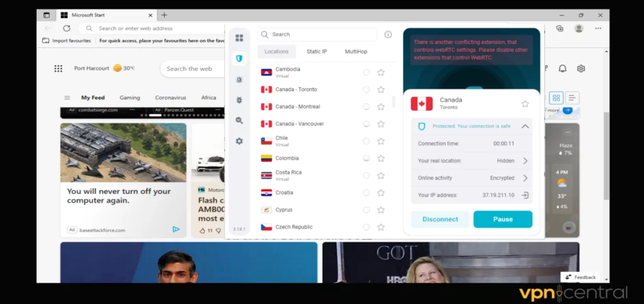Open the Coronavirus feed tab
The image size is (644, 304).
click(170, 98)
